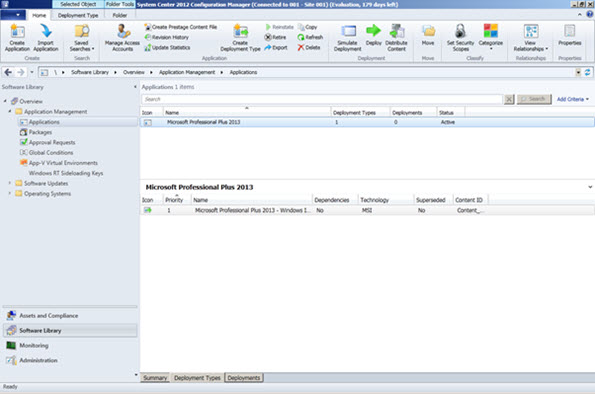Click the navigate Back arrow
595x394 pixels.
(8, 72)
